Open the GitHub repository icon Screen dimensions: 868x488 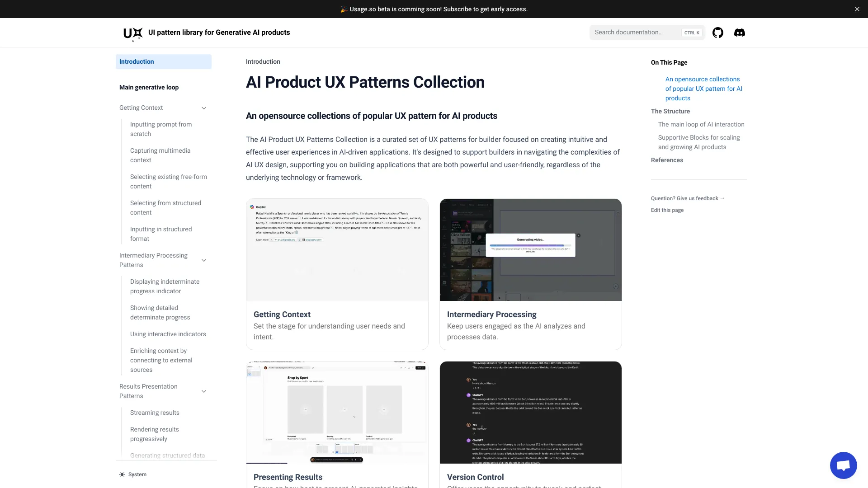pos(717,32)
